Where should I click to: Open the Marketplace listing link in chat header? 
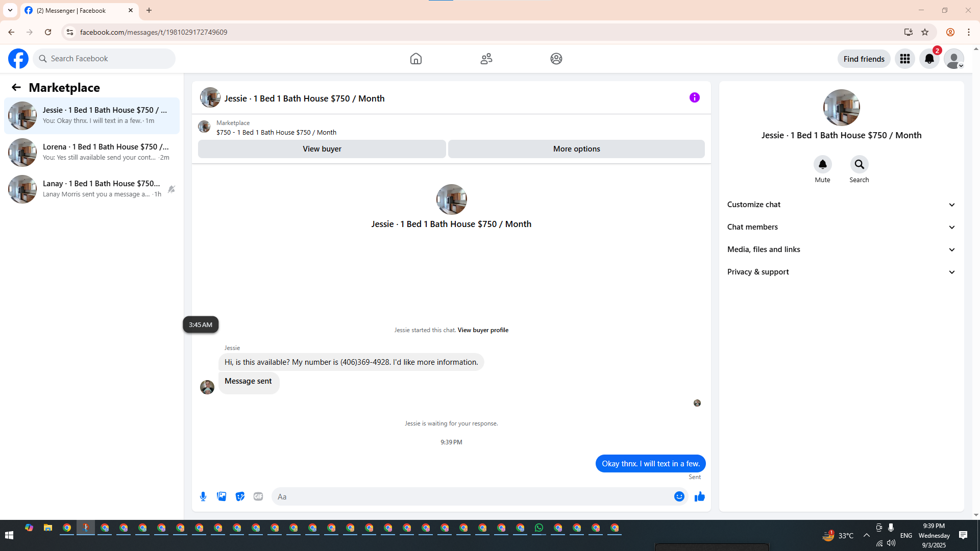click(276, 132)
